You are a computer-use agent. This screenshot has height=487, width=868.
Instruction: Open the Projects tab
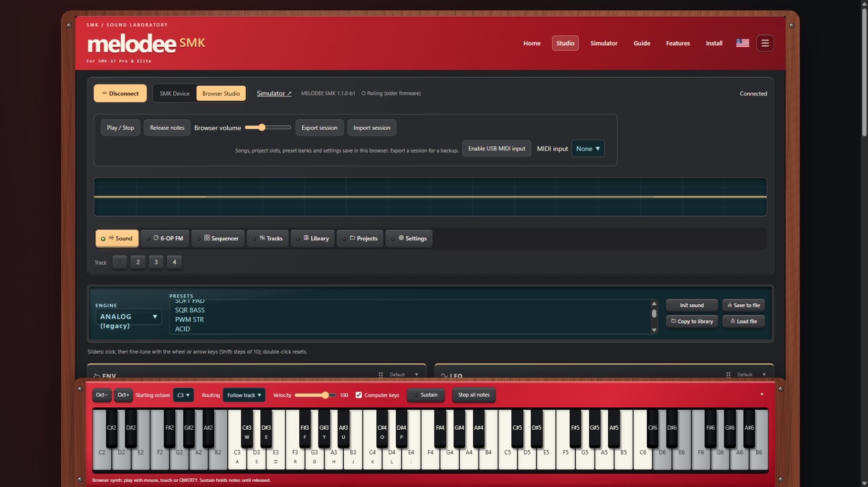pyautogui.click(x=360, y=238)
